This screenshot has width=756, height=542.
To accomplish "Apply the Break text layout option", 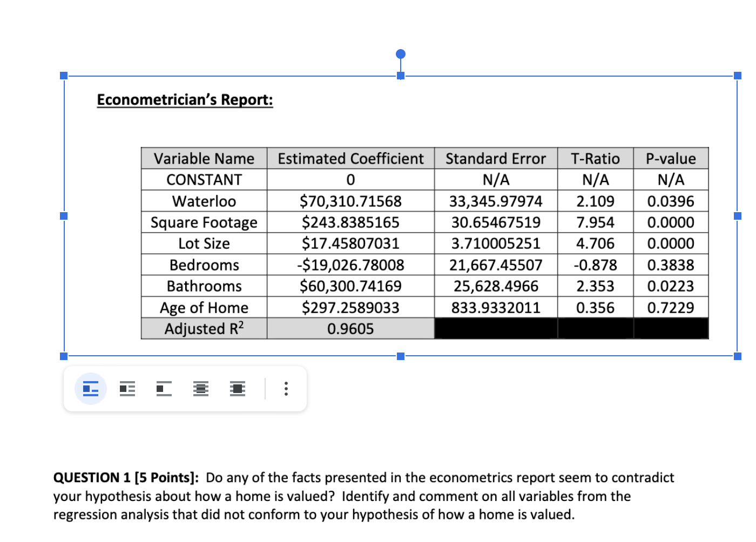I will 164,389.
